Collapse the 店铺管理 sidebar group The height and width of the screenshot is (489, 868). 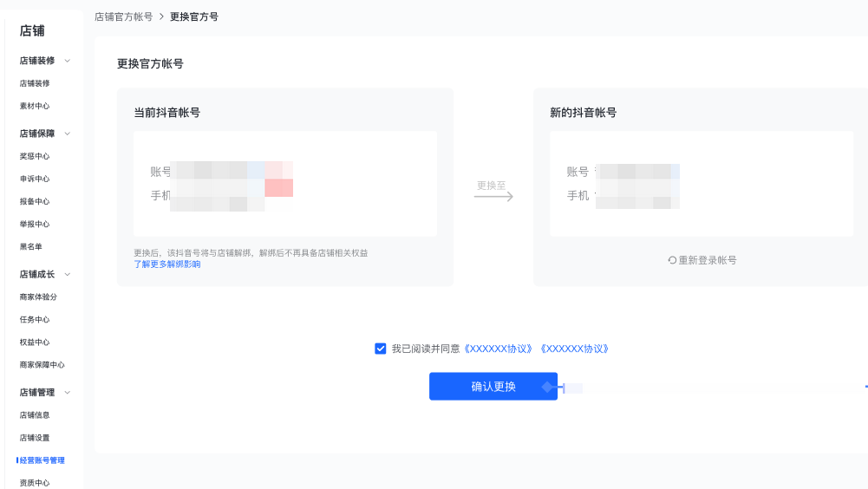pos(68,392)
